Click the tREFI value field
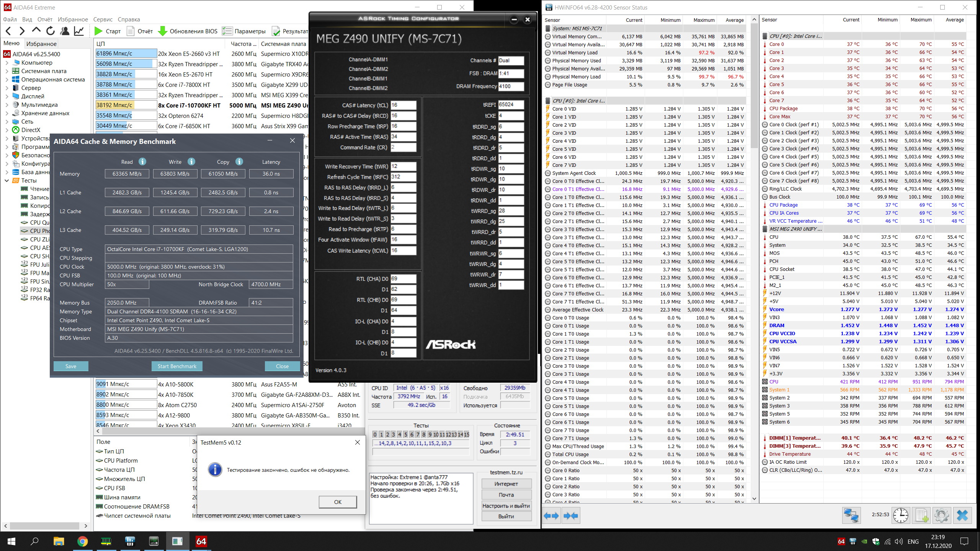 point(511,104)
